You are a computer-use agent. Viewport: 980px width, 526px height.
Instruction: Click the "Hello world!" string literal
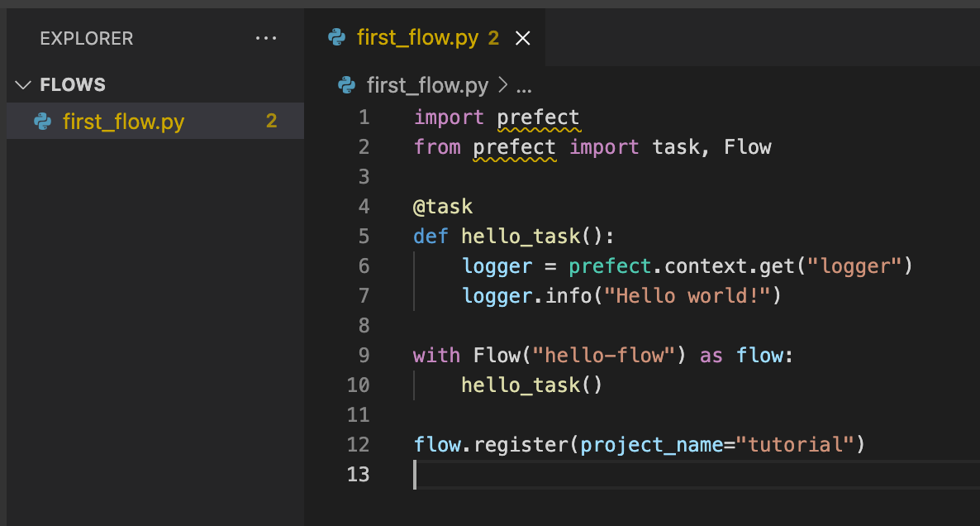(687, 296)
